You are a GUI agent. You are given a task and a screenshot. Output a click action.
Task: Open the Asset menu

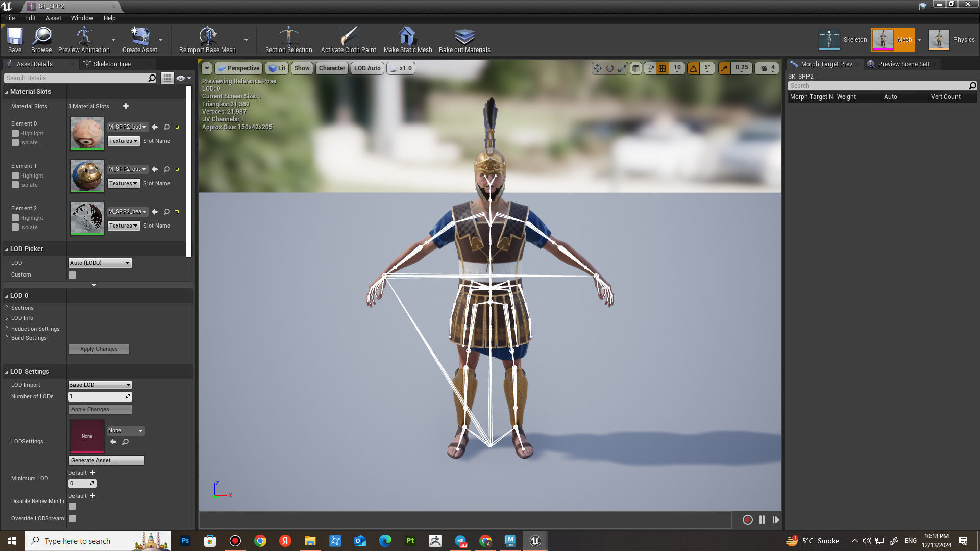(x=54, y=18)
